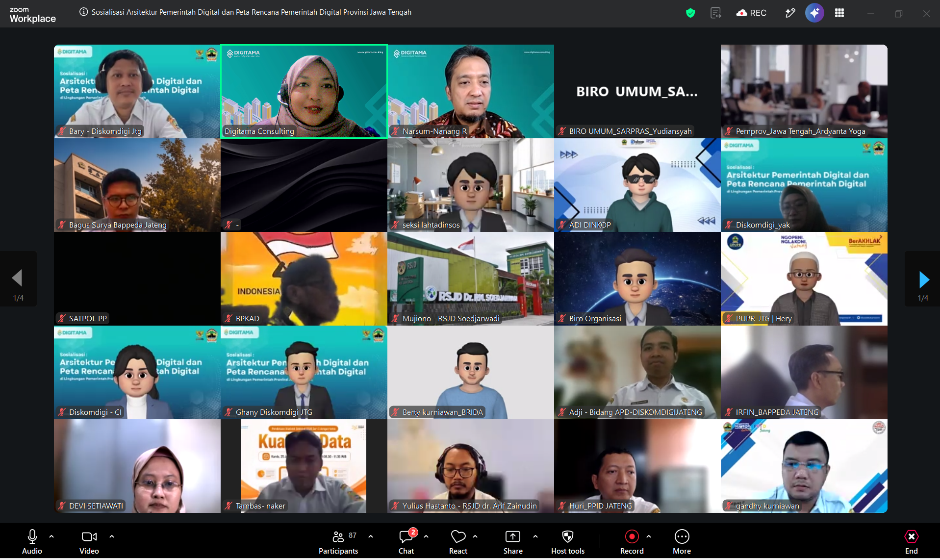Click IRFIN_BAPPEDA JATENG name label

[x=777, y=412]
